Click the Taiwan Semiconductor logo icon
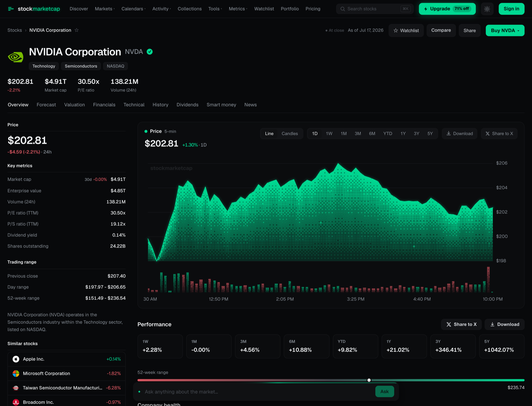This screenshot has height=406, width=532. [16, 388]
